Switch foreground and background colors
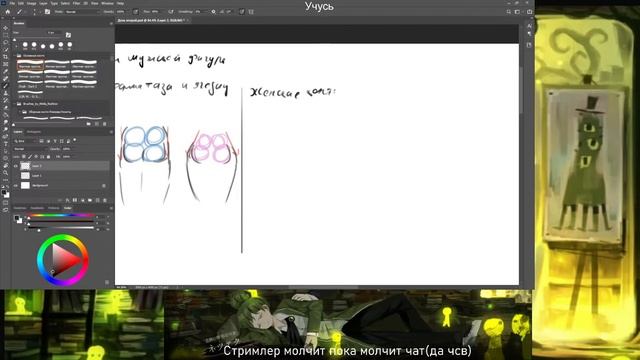This screenshot has height=360, width=640. 7,187
